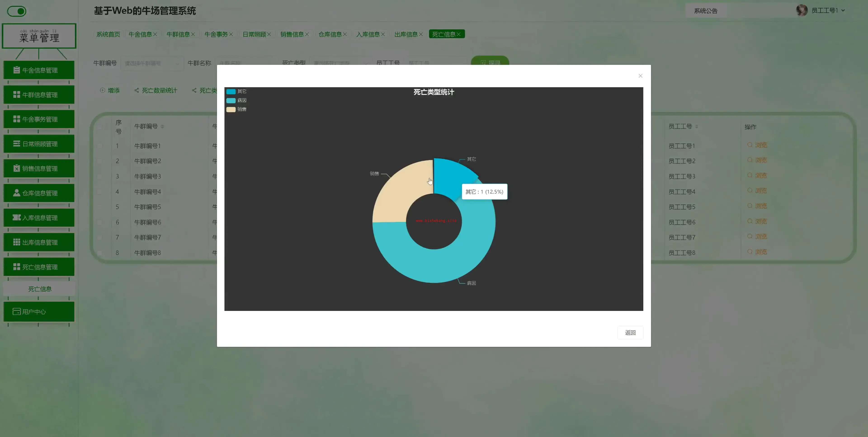Click the 仓库信息管理 person icon
Screen dimensions: 868x437
16,193
